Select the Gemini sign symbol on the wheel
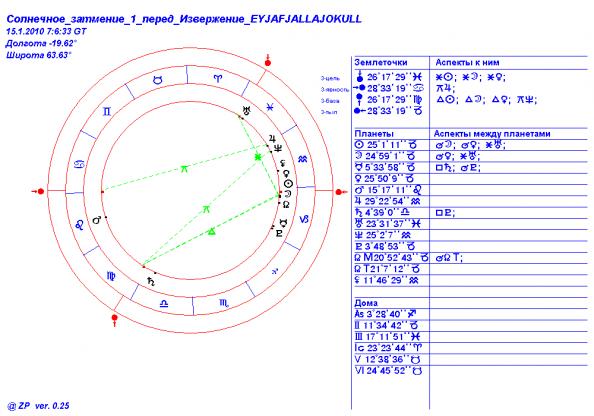The height and width of the screenshot is (416, 594). point(107,111)
